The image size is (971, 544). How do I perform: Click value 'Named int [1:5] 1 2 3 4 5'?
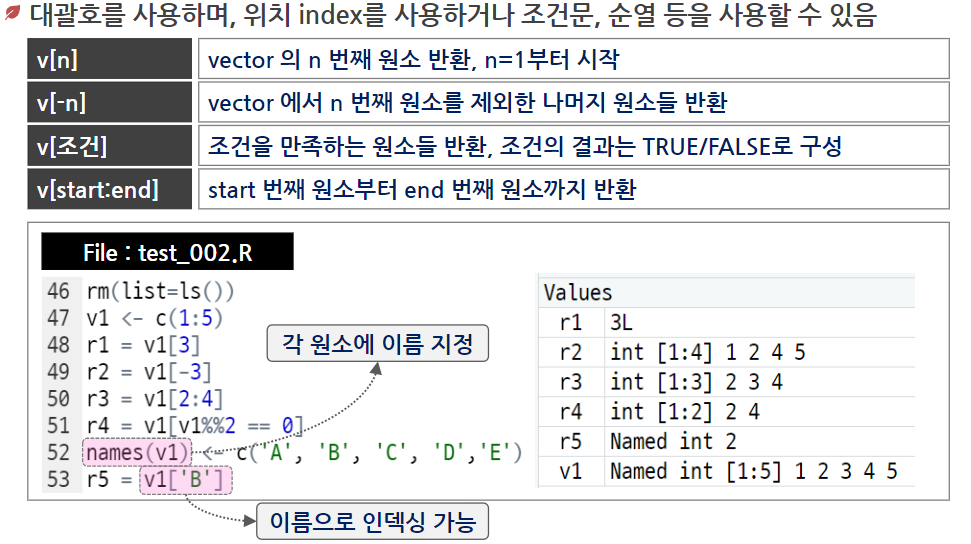[x=754, y=471]
